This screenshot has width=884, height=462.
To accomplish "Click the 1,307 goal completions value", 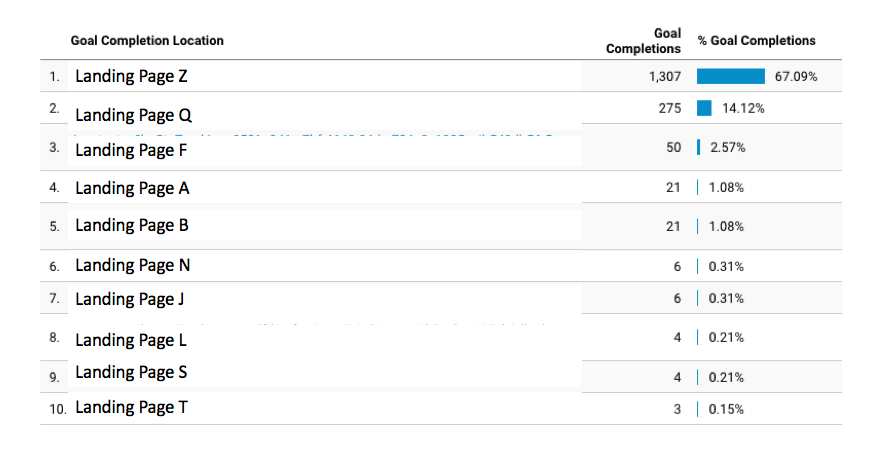I will point(665,77).
